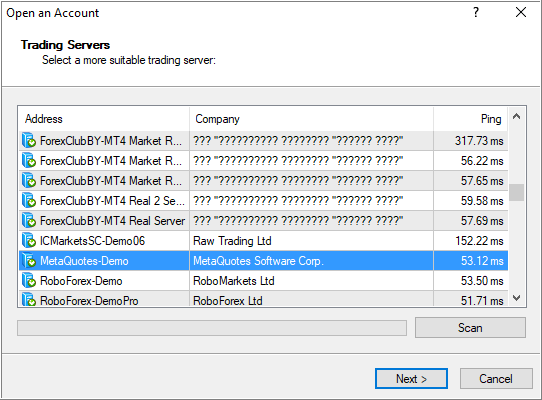The image size is (542, 400).
Task: Click the 317.73 ms ping value
Action: 479,141
